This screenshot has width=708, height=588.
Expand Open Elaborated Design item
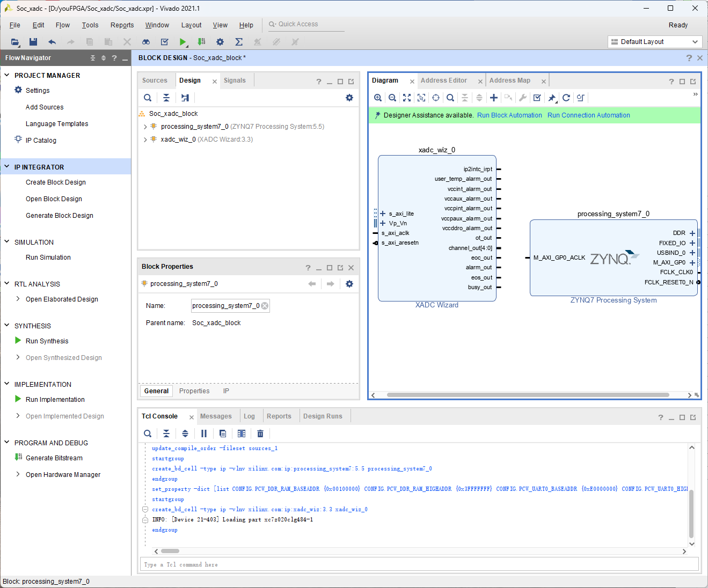point(18,299)
